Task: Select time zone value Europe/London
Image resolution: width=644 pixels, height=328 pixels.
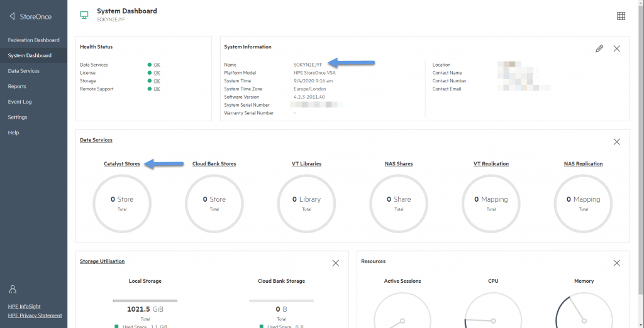Action: point(309,89)
